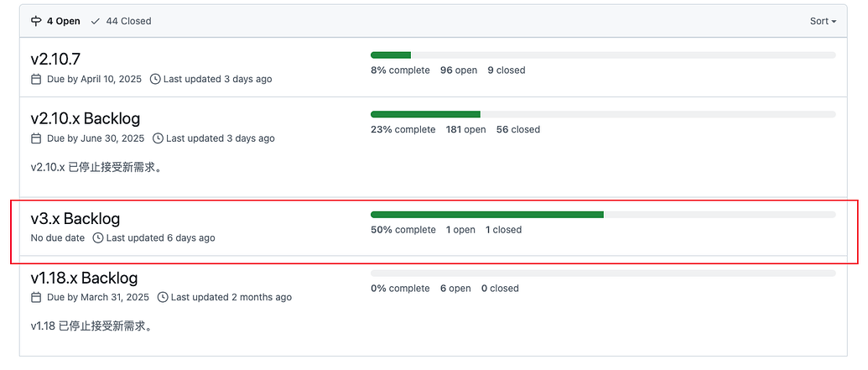Click calendar icon next to April 10, 2025
This screenshot has width=868, height=370.
36,79
